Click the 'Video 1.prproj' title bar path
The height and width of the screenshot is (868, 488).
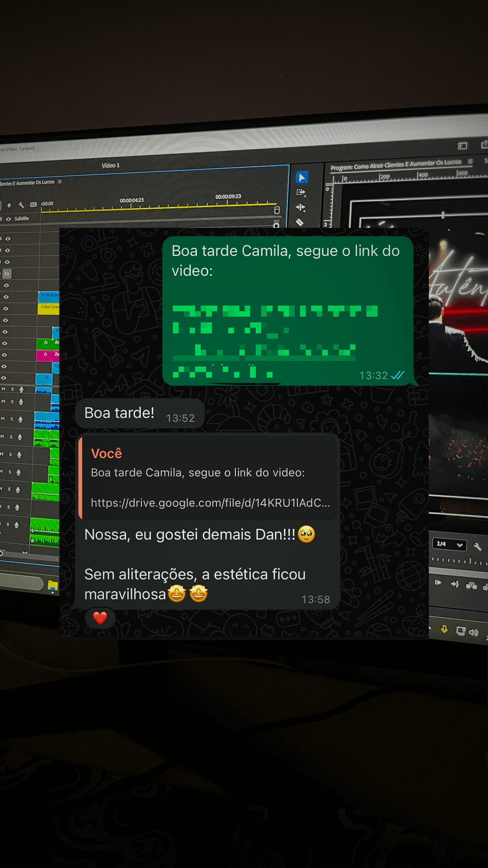tap(17, 149)
